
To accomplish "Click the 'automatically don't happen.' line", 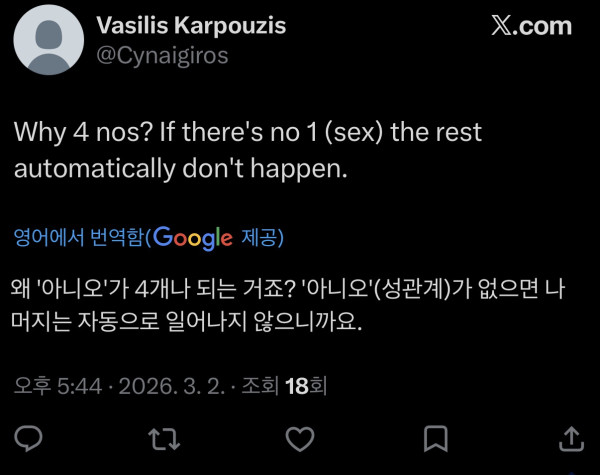I will pyautogui.click(x=180, y=169).
